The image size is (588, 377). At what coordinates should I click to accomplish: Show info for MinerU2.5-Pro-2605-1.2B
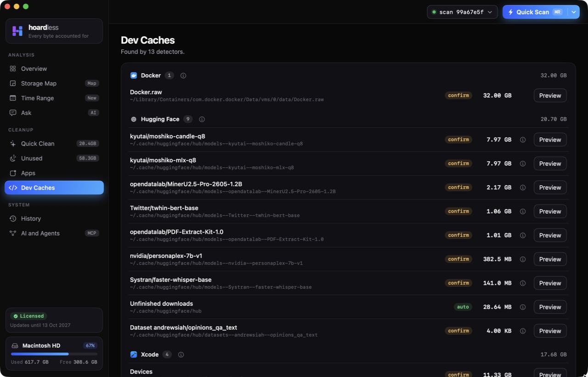[x=523, y=188]
